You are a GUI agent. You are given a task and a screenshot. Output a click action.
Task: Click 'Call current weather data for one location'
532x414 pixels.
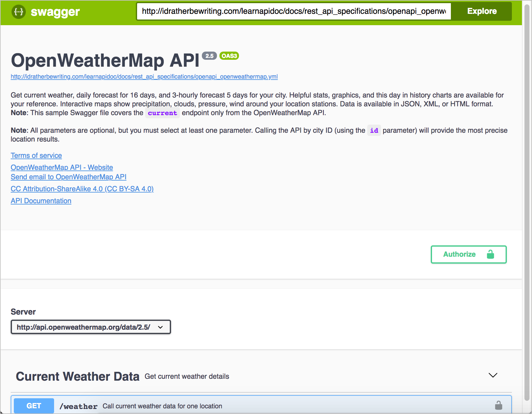coord(162,406)
